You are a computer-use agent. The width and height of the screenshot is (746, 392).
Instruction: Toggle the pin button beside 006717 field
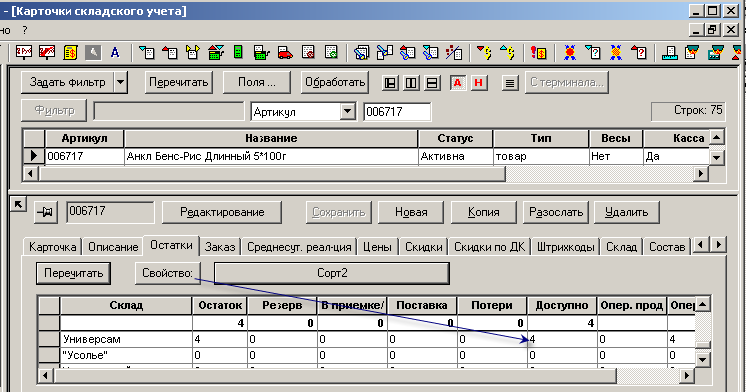[47, 212]
